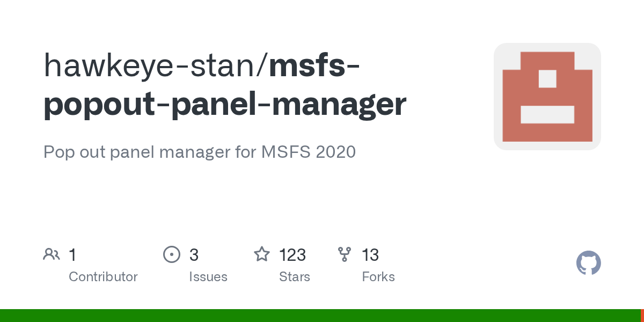Viewport: 644px width, 322px height.
Task: Click the red pixel identicon avatar
Action: point(547,97)
